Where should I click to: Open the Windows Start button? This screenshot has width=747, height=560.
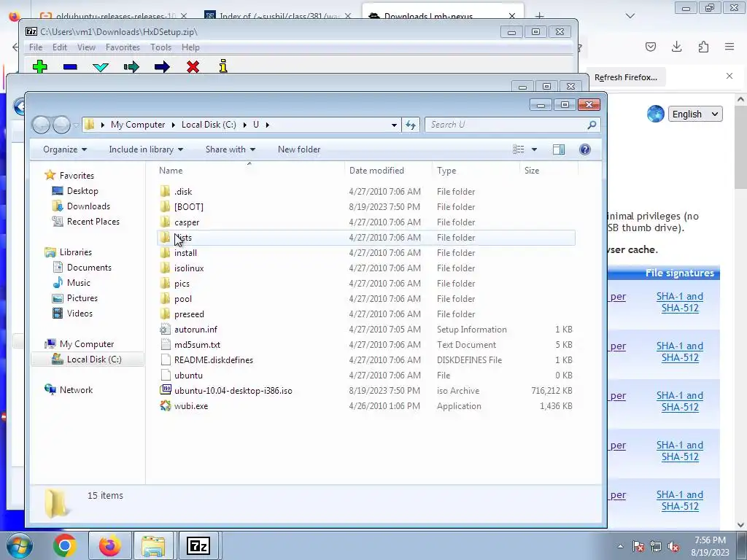pyautogui.click(x=19, y=545)
